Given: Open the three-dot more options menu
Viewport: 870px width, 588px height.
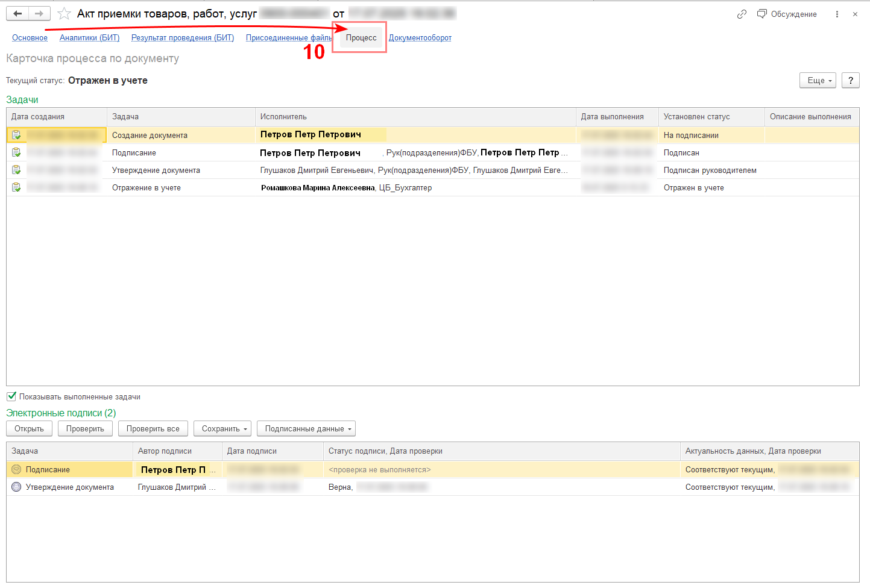Looking at the screenshot, I should pos(837,14).
